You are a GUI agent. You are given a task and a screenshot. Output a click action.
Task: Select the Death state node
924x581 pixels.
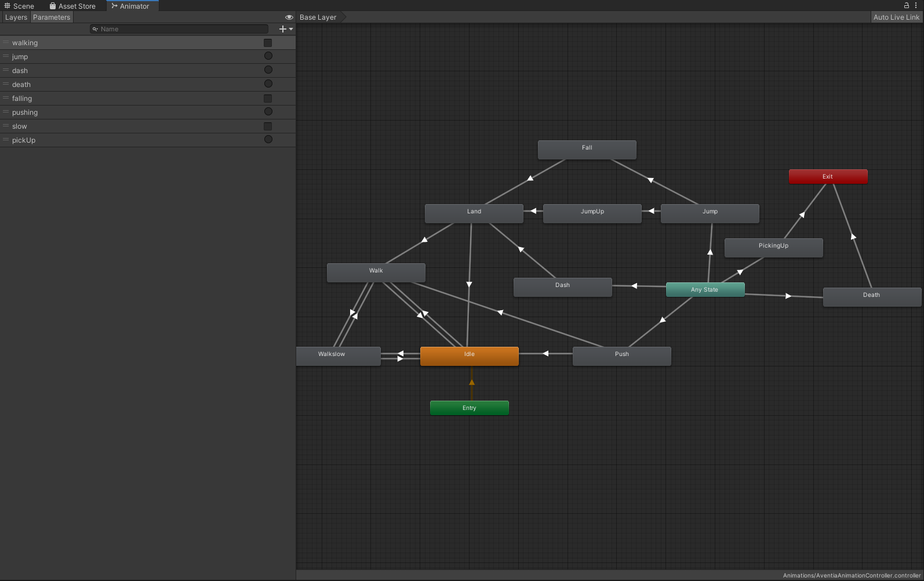point(872,297)
